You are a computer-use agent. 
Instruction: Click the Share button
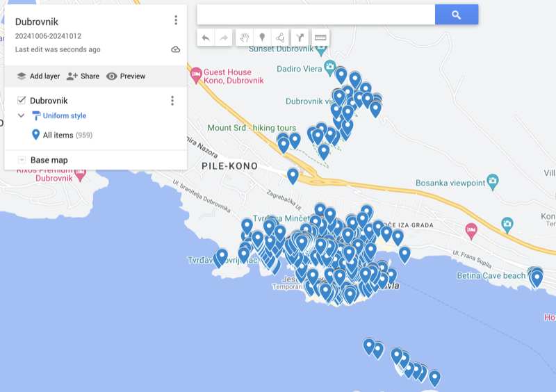83,76
